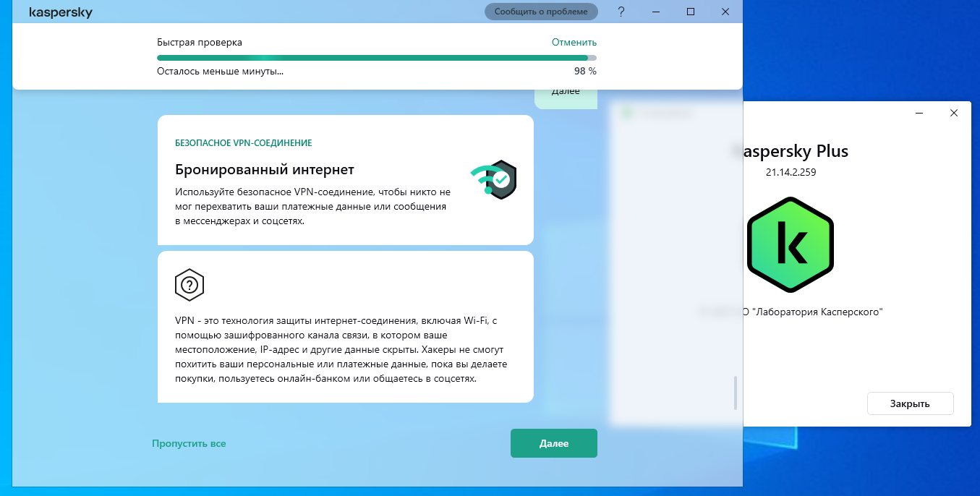Click the VPN shield Wi-Fi icon

(494, 180)
